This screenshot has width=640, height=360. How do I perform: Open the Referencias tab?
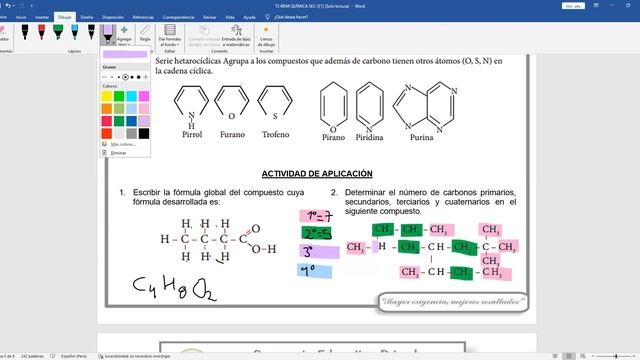(x=143, y=17)
